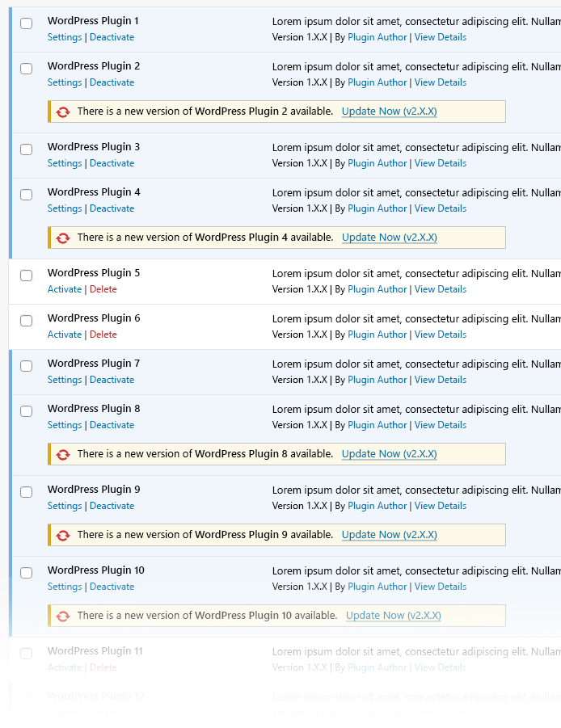View Details of WordPress Plugin 2

[441, 82]
